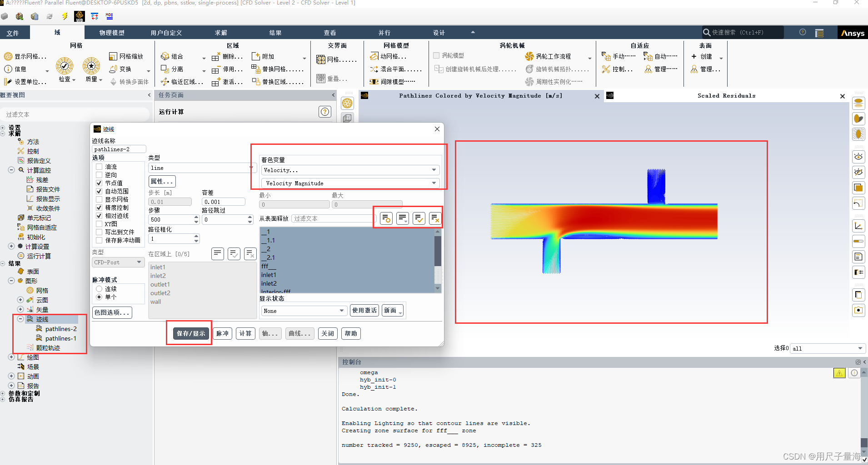This screenshot has height=465, width=868.
Task: Click the mesh display icon above the graphics window
Action: (x=348, y=103)
